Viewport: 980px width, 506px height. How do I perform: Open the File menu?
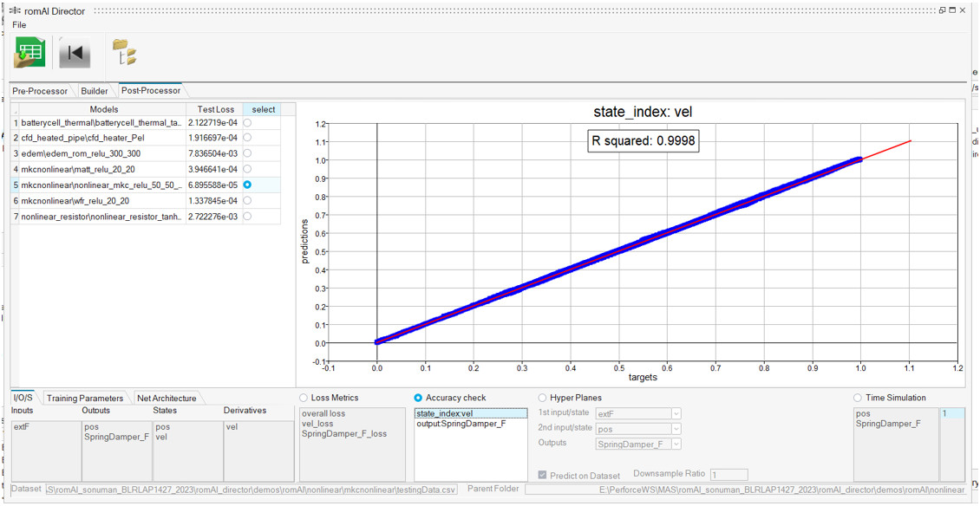tap(19, 25)
